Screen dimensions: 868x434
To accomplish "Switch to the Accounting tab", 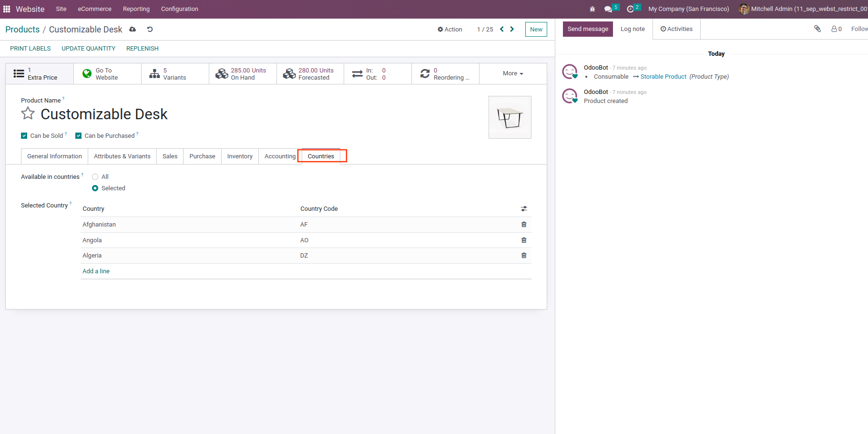I will click(x=280, y=156).
